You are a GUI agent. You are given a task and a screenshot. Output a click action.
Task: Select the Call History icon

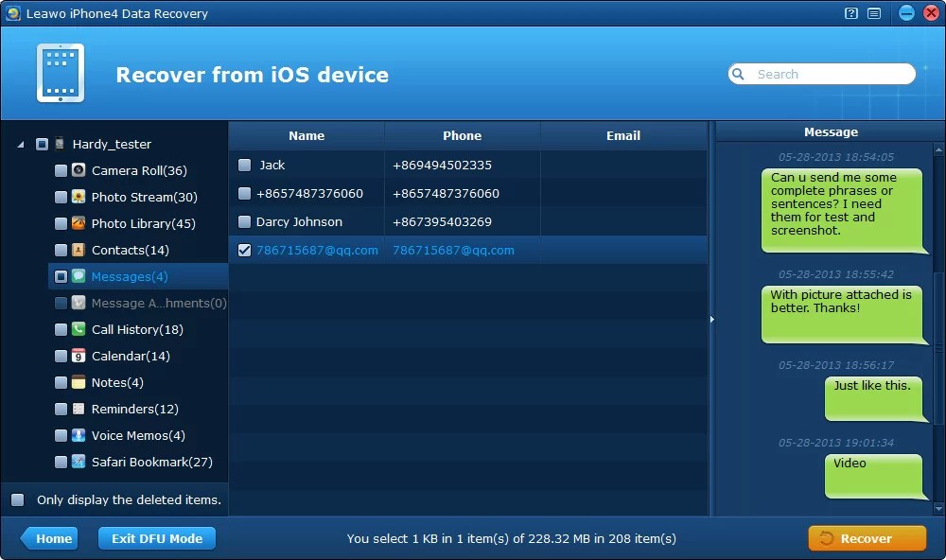[78, 329]
